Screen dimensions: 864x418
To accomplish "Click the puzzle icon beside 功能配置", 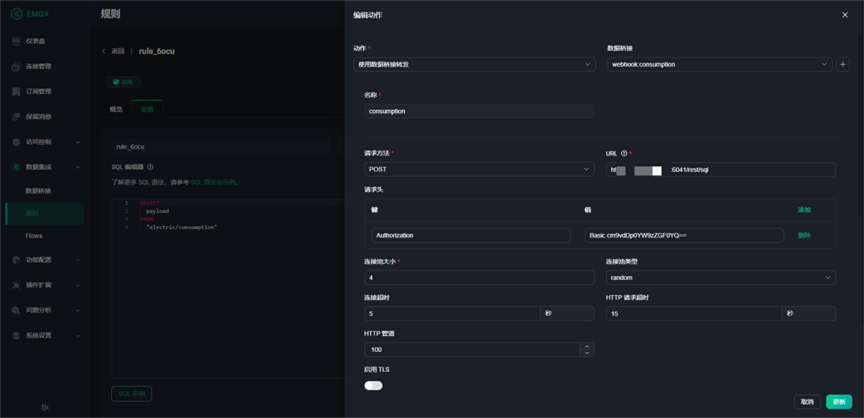I will (16, 260).
